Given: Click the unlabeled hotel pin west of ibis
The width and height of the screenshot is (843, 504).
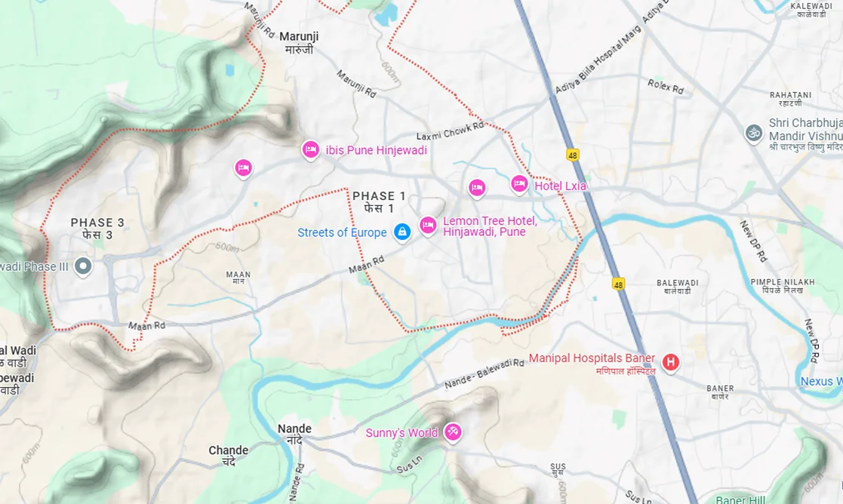Looking at the screenshot, I should (x=243, y=169).
